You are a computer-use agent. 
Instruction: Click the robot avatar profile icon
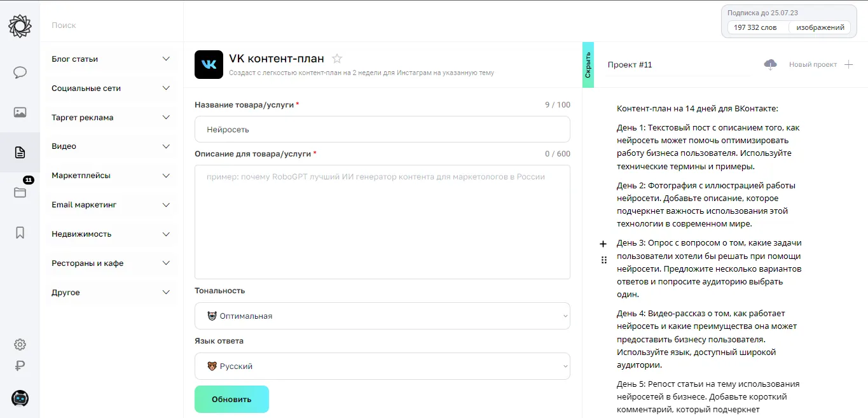coord(20,398)
